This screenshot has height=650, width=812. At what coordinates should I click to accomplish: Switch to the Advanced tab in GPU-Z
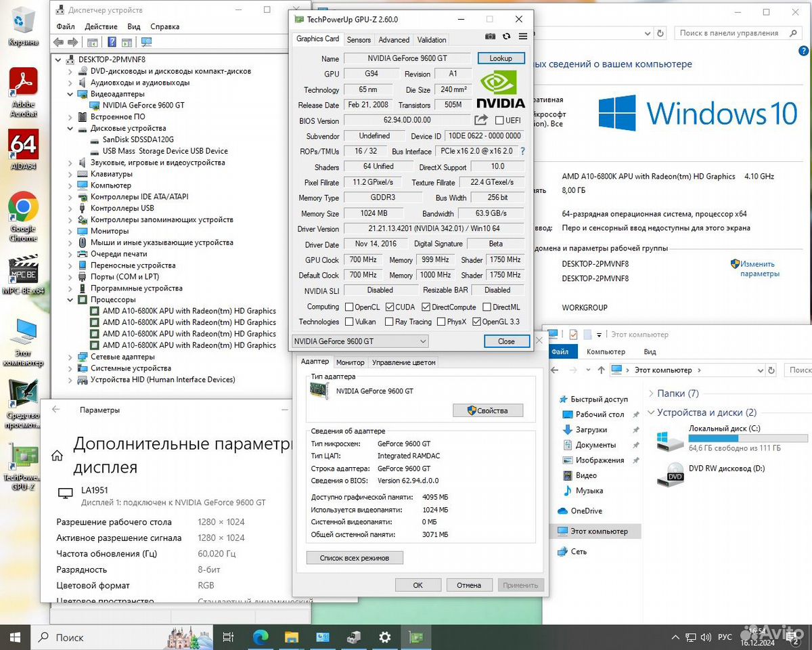[x=394, y=40]
